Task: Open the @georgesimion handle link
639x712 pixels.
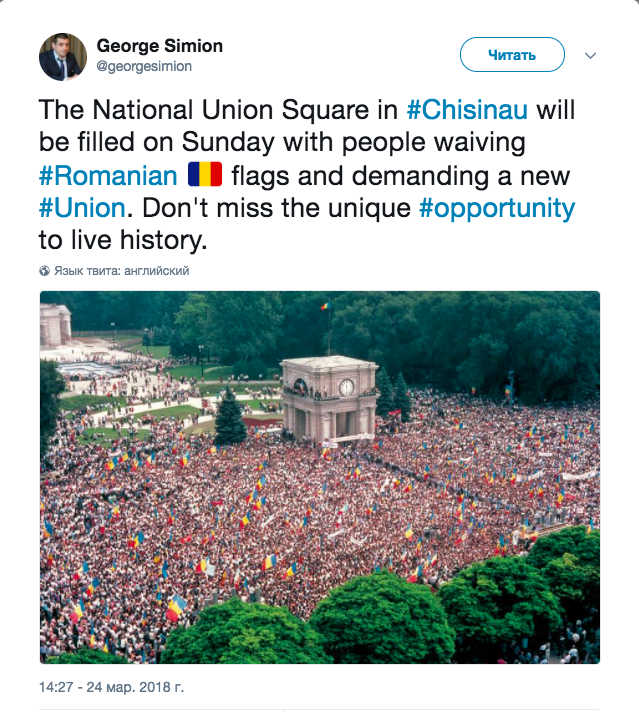Action: pos(144,66)
